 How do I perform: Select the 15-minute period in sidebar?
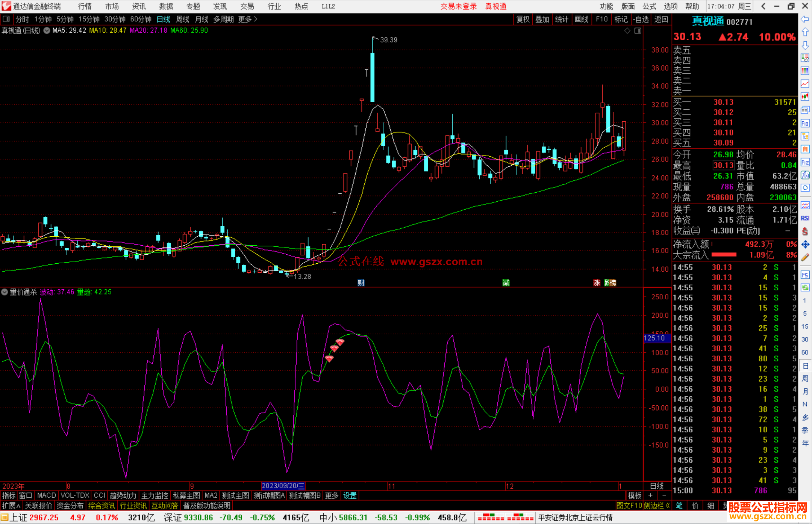click(805, 326)
